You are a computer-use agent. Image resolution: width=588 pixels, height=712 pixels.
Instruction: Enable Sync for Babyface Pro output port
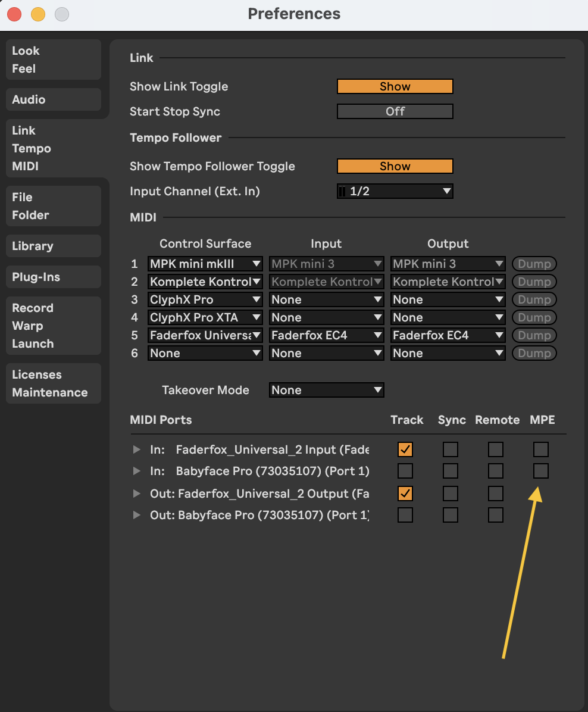coord(451,515)
